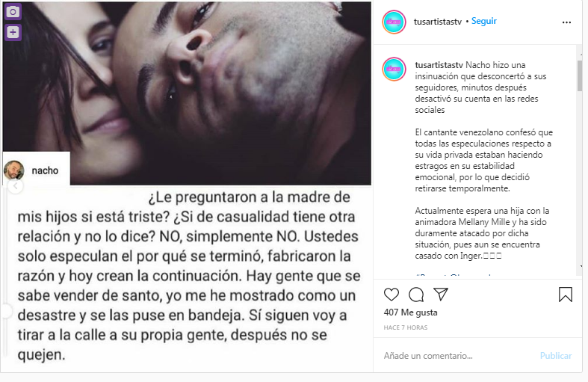Go to the previous slide using the left chevron

[x=16, y=186]
